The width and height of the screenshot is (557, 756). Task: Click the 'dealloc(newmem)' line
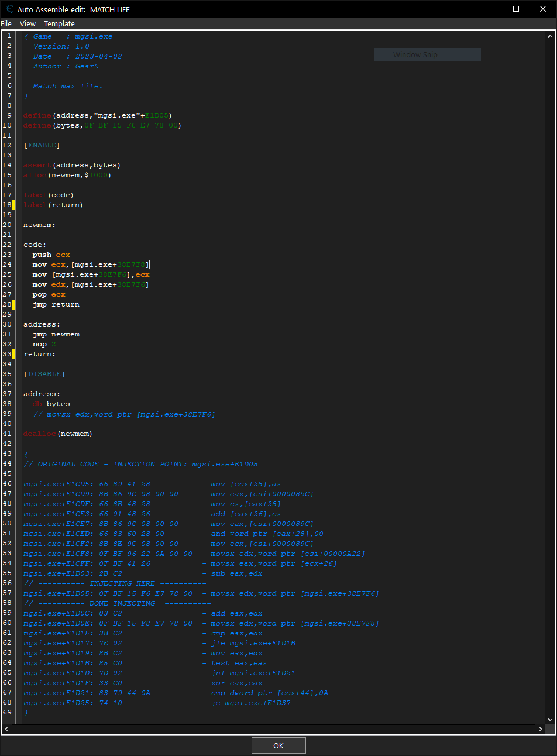[x=58, y=434]
